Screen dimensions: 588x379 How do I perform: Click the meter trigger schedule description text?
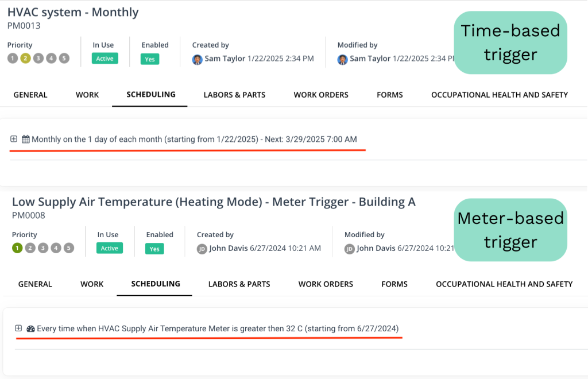(218, 328)
